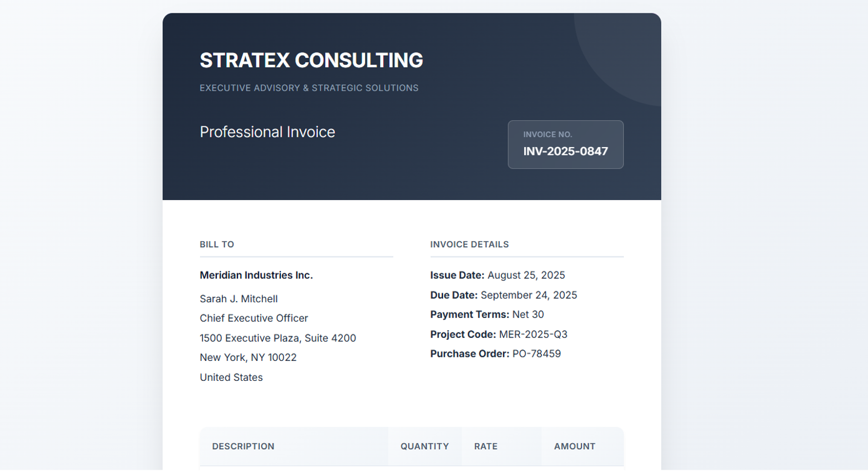Click the Professional Invoice title
This screenshot has height=471, width=868.
point(267,132)
